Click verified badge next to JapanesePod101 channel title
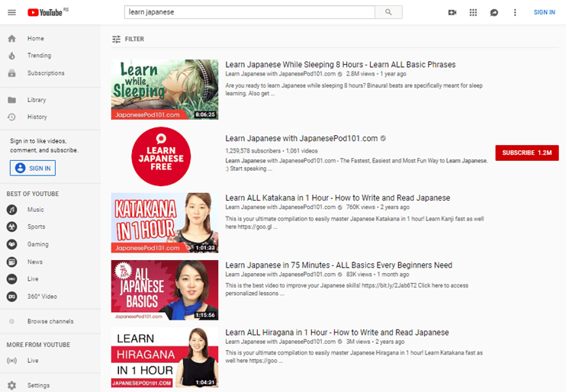Image resolution: width=566 pixels, height=392 pixels. click(x=383, y=138)
